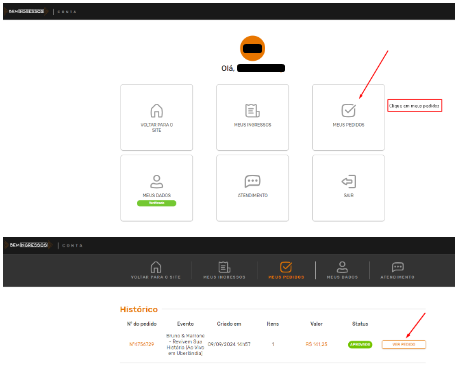460x374 pixels.
Task: Open the Meus Dados person card
Action: (156, 188)
